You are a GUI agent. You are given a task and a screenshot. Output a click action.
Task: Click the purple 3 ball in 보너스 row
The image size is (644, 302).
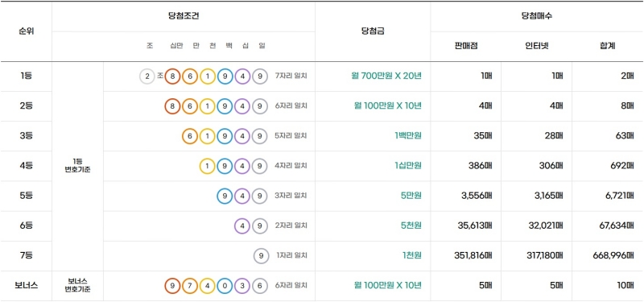pyautogui.click(x=242, y=286)
